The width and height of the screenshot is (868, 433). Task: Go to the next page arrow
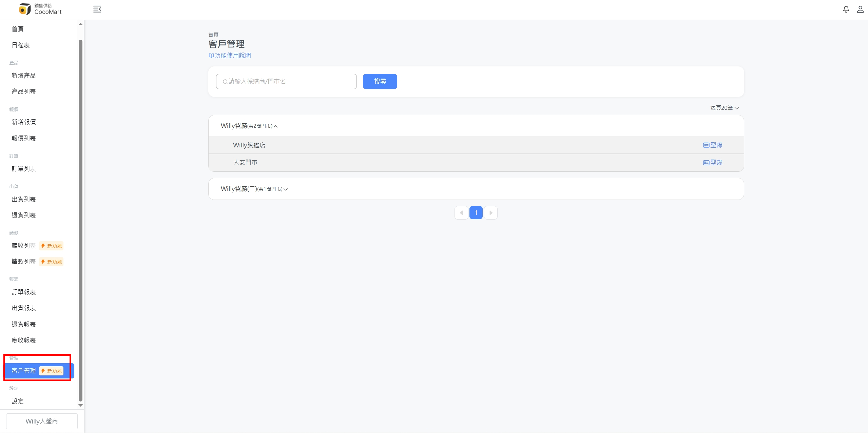tap(490, 213)
